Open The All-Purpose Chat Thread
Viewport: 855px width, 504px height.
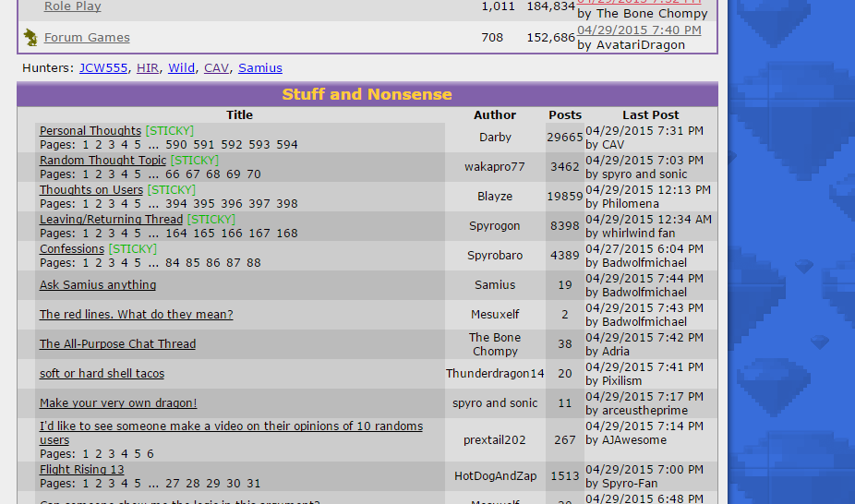point(117,343)
